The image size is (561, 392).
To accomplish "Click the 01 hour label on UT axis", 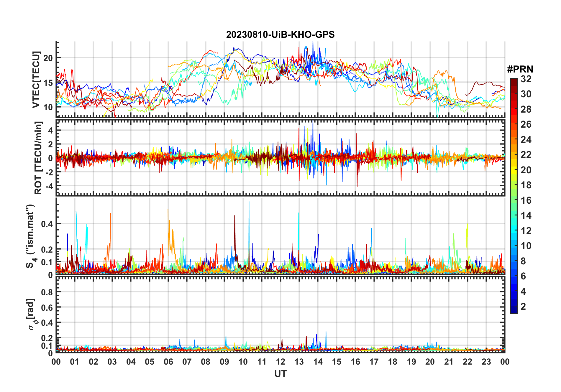I will [x=75, y=362].
